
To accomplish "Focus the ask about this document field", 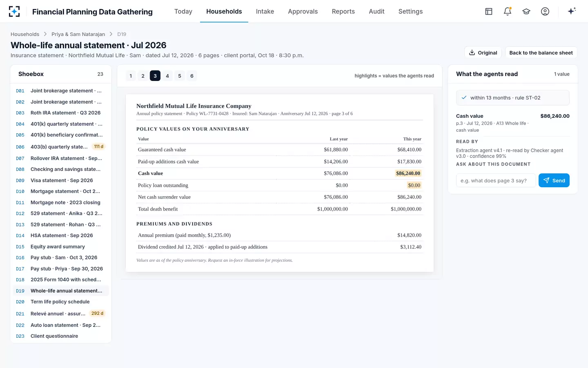I will [496, 180].
